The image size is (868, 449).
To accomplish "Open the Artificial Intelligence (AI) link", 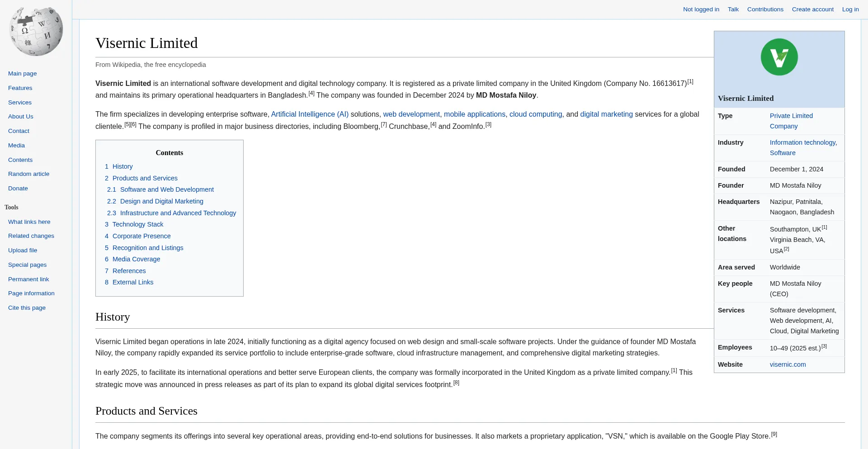I will (310, 114).
